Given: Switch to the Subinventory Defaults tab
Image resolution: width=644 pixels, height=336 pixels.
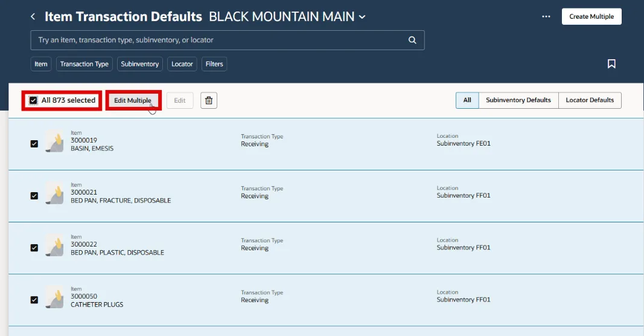Looking at the screenshot, I should [x=518, y=100].
